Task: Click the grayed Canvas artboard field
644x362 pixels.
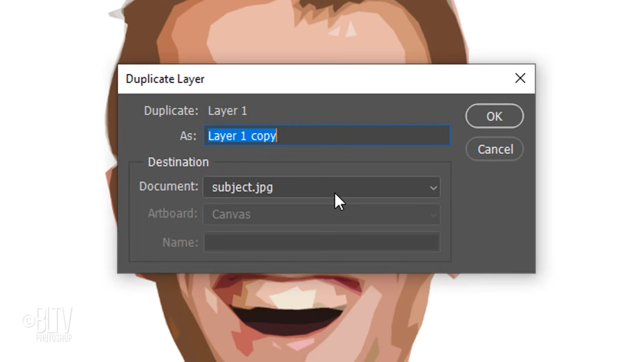Action: 322,214
